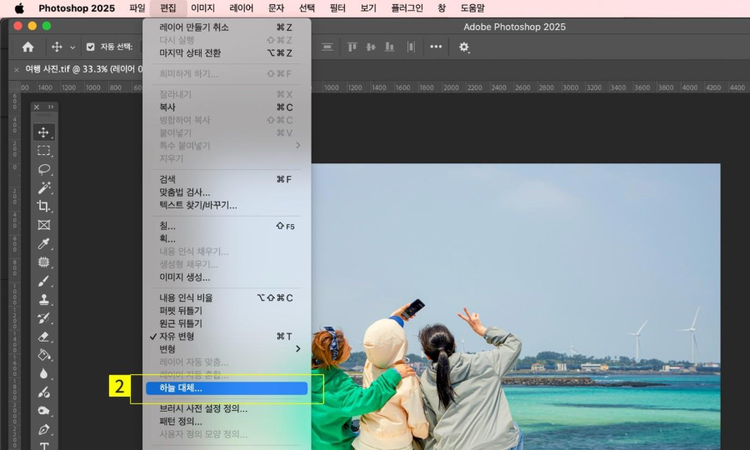Select the Lasso tool
This screenshot has height=450, width=750.
(44, 169)
